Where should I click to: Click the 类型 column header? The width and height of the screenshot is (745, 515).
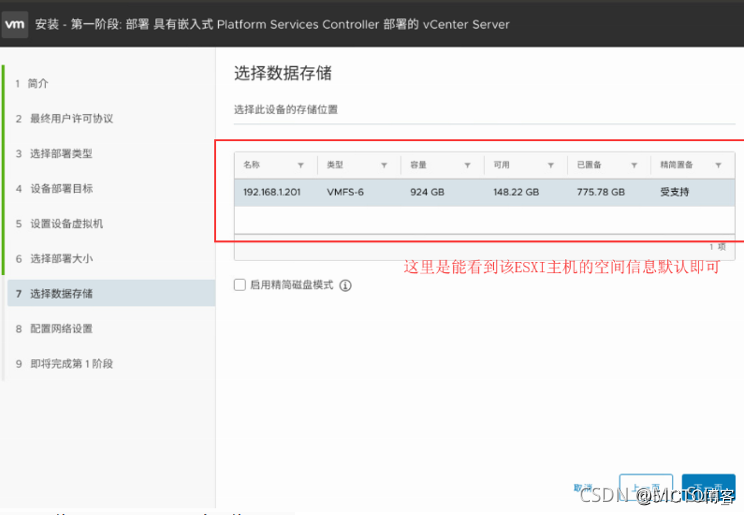point(335,165)
